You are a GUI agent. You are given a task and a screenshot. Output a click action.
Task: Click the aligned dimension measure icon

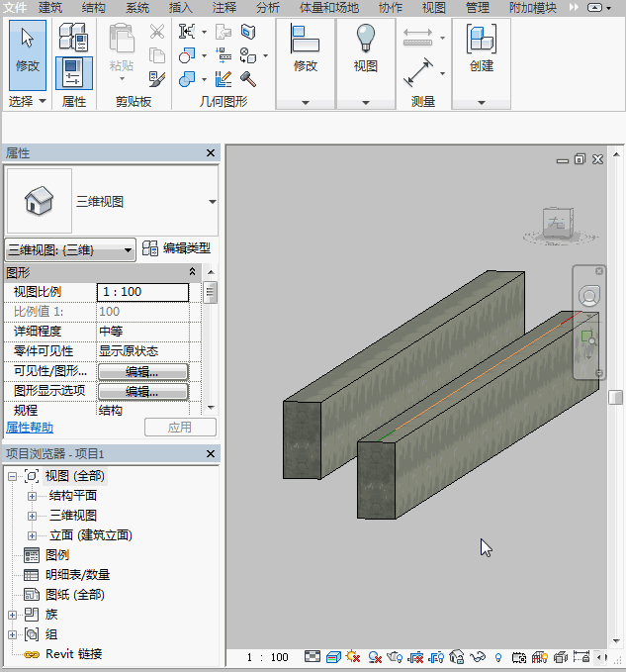click(x=418, y=73)
